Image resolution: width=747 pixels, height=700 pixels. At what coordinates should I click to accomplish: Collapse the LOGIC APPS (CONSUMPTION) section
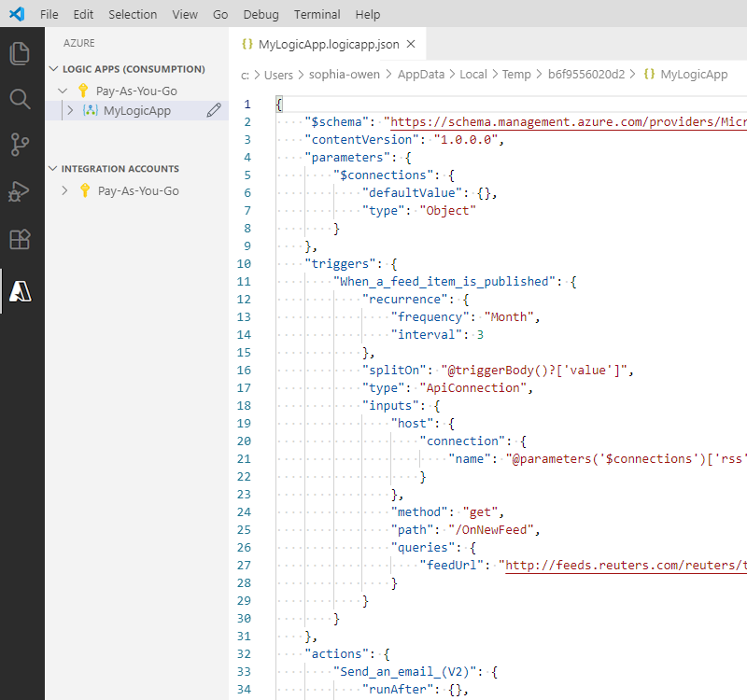pyautogui.click(x=54, y=69)
